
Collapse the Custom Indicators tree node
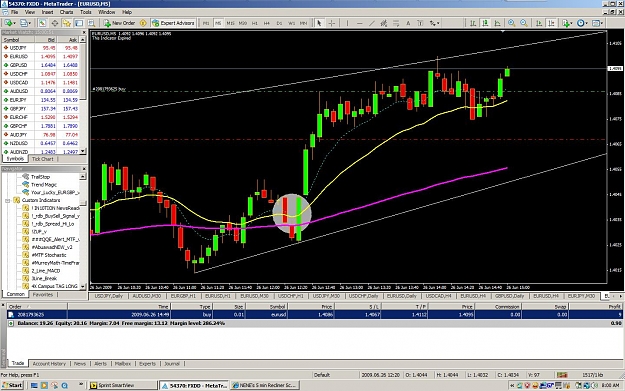pyautogui.click(x=8, y=200)
